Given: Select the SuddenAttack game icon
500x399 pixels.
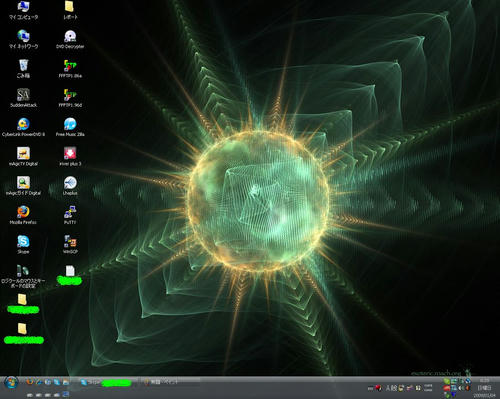Looking at the screenshot, I should [23, 98].
